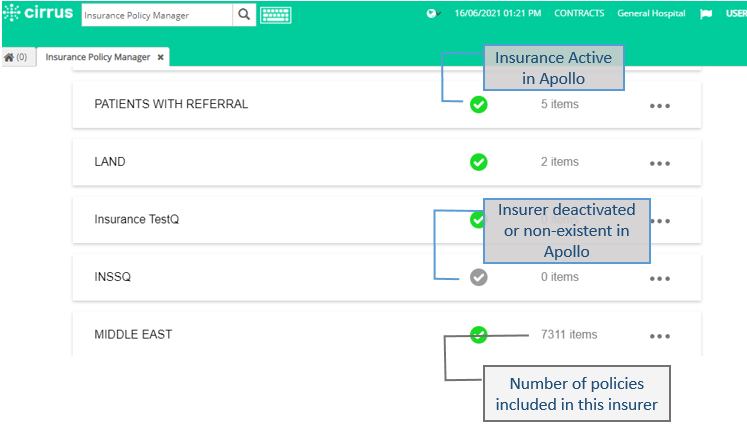Open the on-screen keyboard icon

(x=276, y=15)
